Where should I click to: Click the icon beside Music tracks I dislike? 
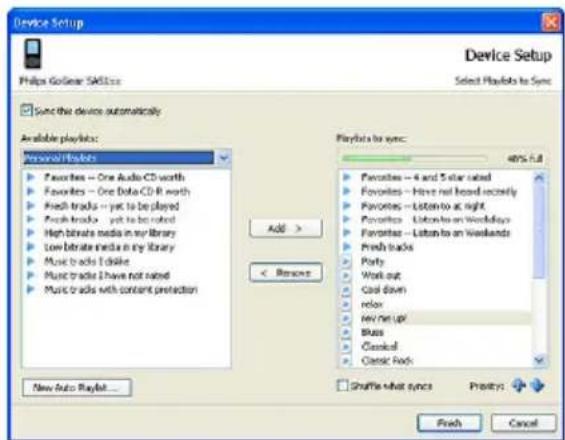(x=31, y=261)
